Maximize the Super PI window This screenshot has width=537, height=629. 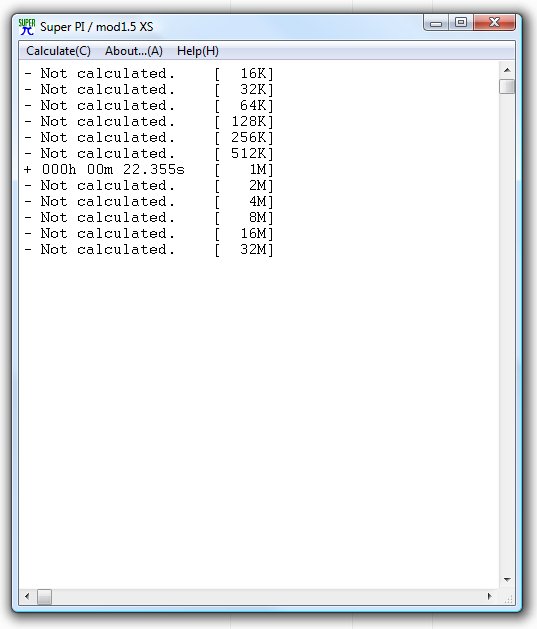[461, 22]
